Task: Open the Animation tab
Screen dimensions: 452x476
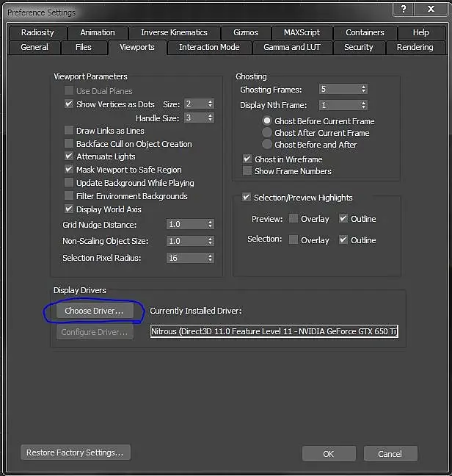Action: pyautogui.click(x=98, y=32)
